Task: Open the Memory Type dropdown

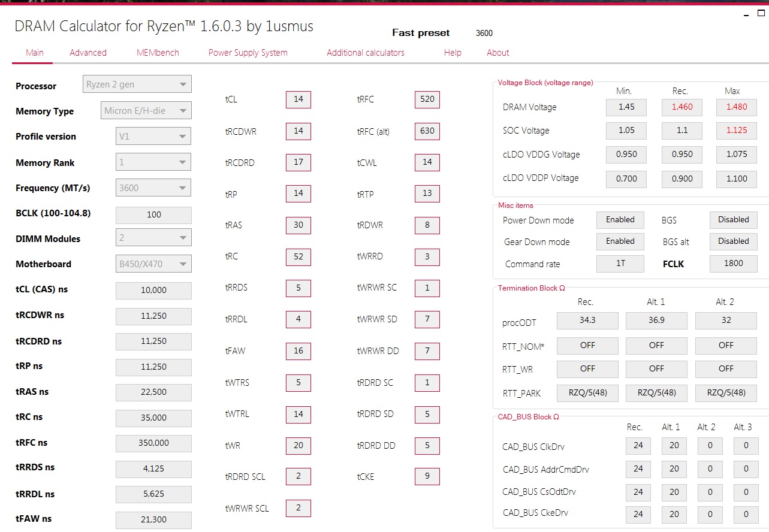Action: click(x=146, y=111)
